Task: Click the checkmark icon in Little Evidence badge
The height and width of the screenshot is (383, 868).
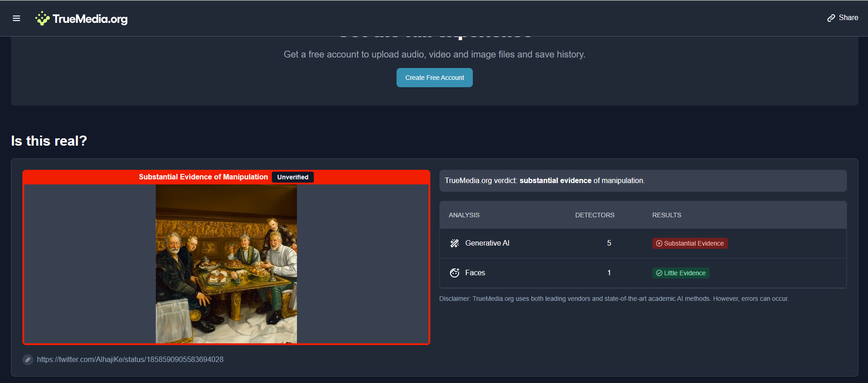Action: 659,273
